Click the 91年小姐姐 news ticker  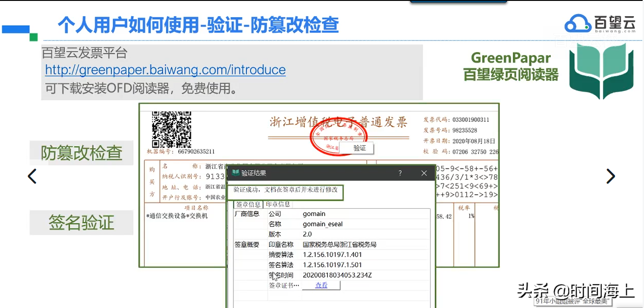coord(572,301)
